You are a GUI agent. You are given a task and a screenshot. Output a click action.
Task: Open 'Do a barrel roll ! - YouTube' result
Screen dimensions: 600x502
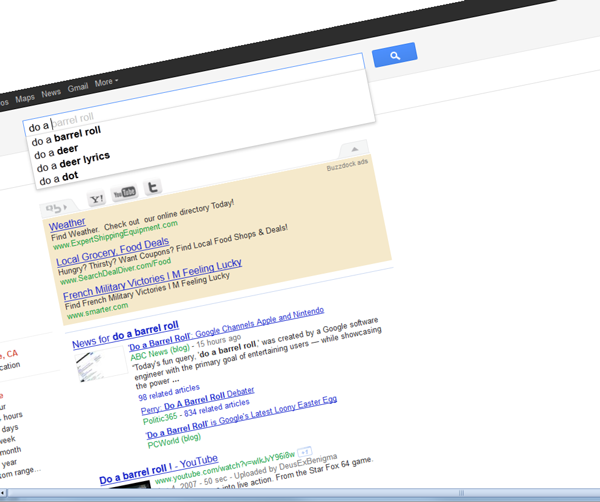[x=158, y=469]
